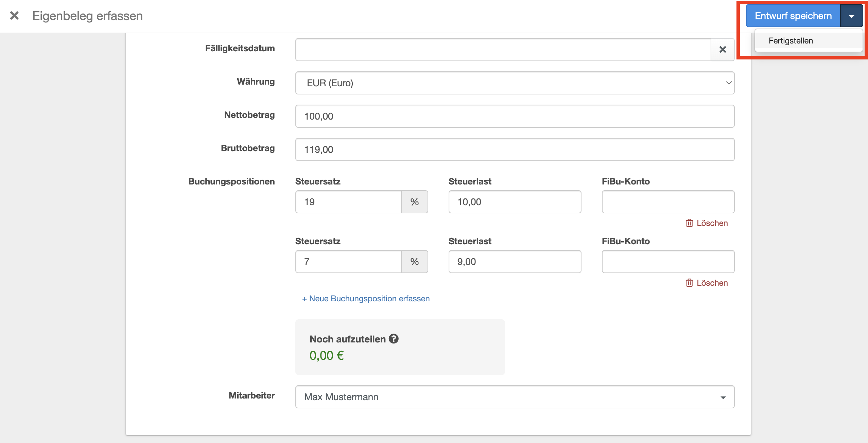868x443 pixels.
Task: Click the help icon beside Noch aufzuteilen
Action: [x=394, y=339]
